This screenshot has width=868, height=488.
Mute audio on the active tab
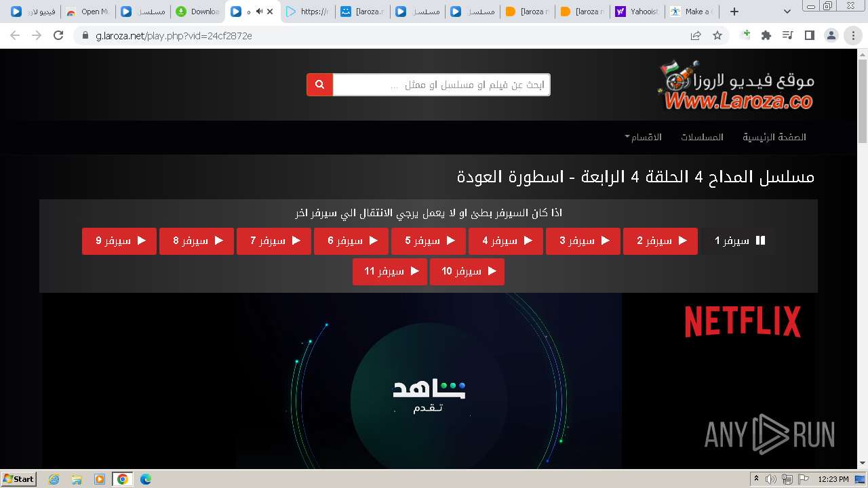click(x=259, y=12)
